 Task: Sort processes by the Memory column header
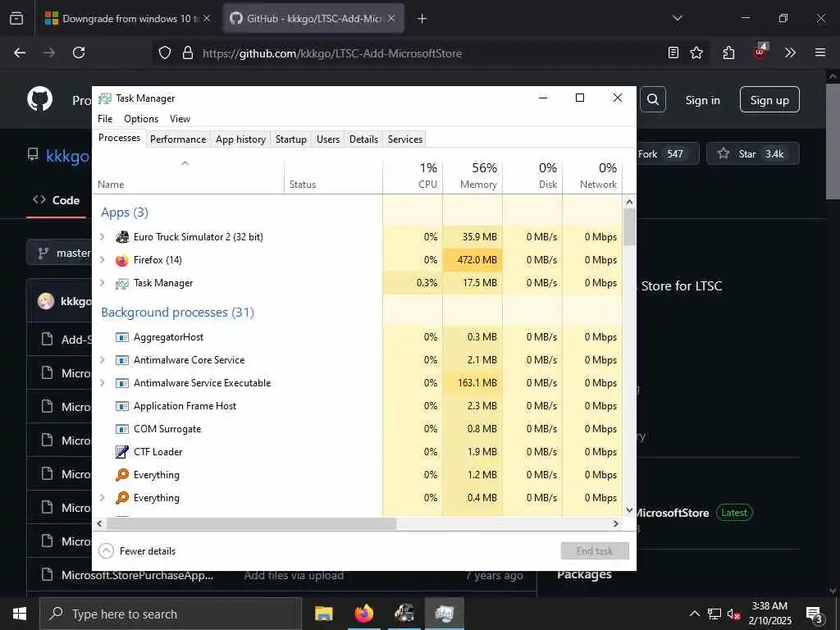click(x=472, y=176)
